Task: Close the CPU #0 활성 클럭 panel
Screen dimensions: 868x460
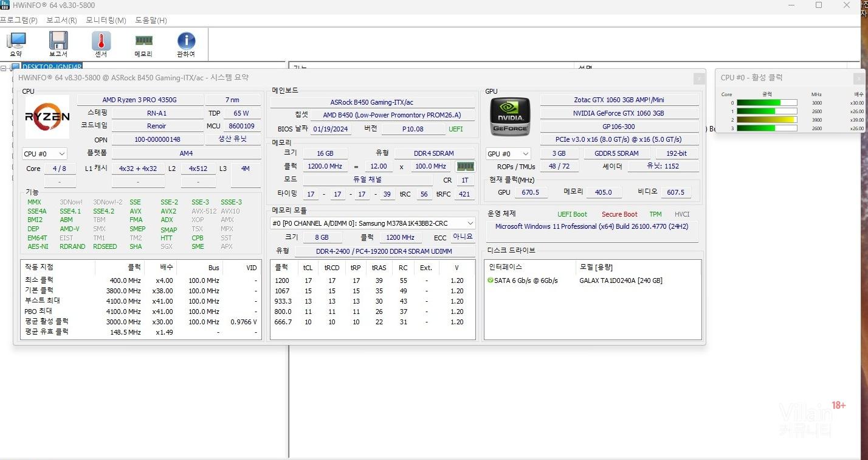Action: click(x=858, y=78)
